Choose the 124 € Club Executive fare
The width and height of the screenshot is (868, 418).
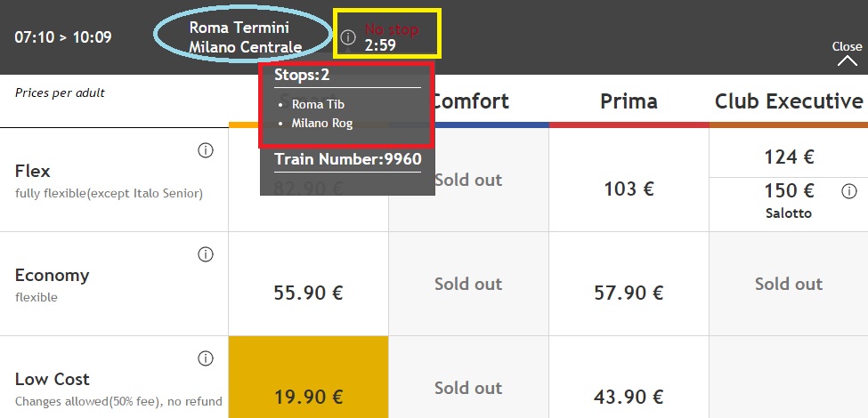pos(788,157)
